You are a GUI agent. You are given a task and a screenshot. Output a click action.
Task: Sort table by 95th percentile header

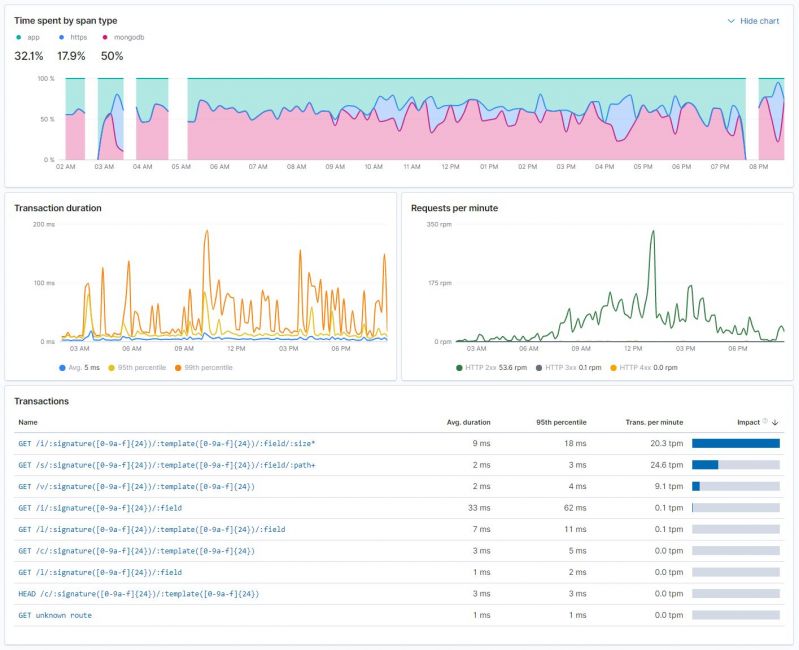[561, 422]
